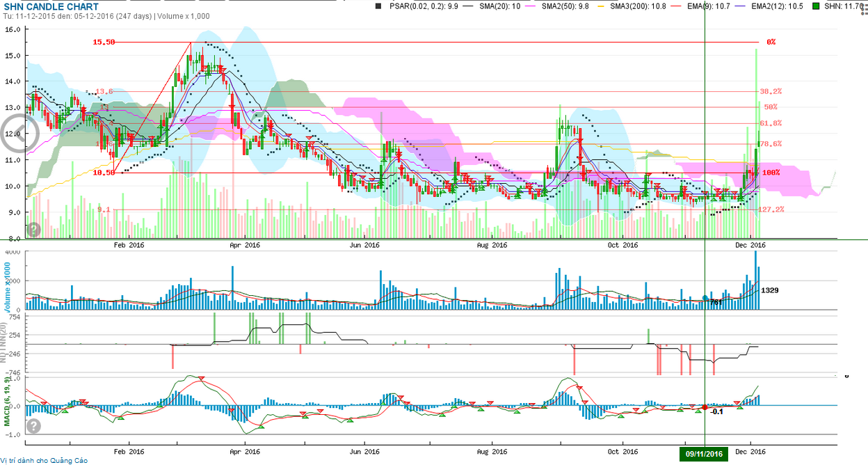Click the Volume x1000 panel label
Screen dimensions: 868x465
coord(9,288)
